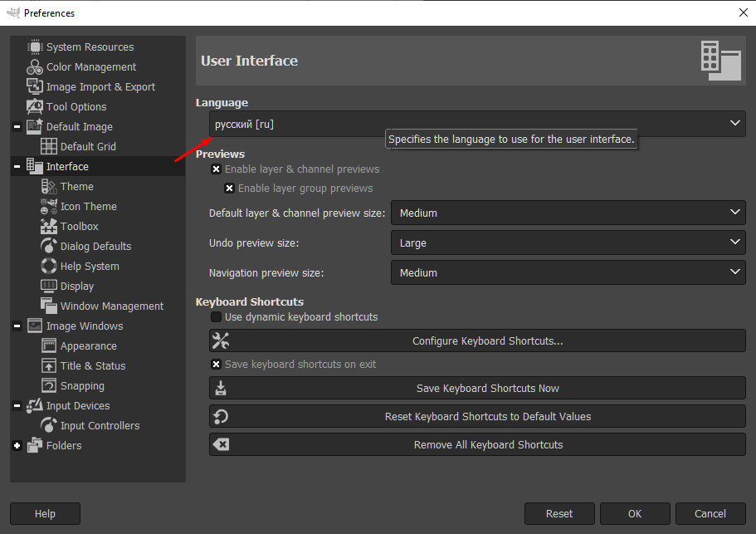Select the Display settings page
The width and height of the screenshot is (756, 534).
76,286
